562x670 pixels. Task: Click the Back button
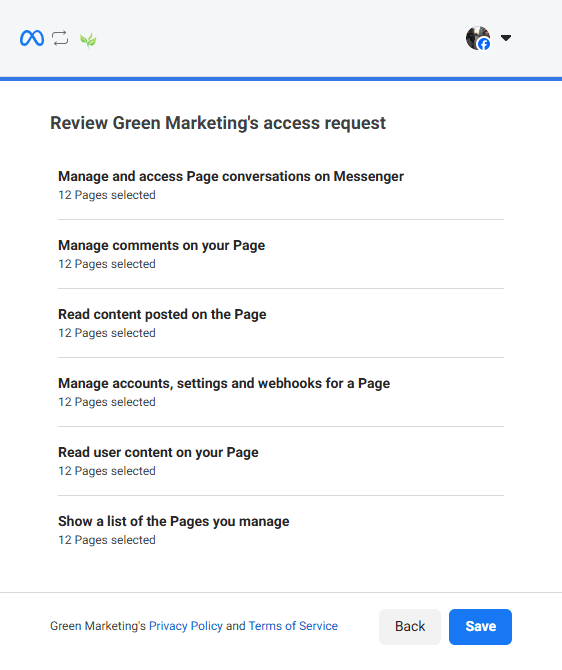[410, 626]
